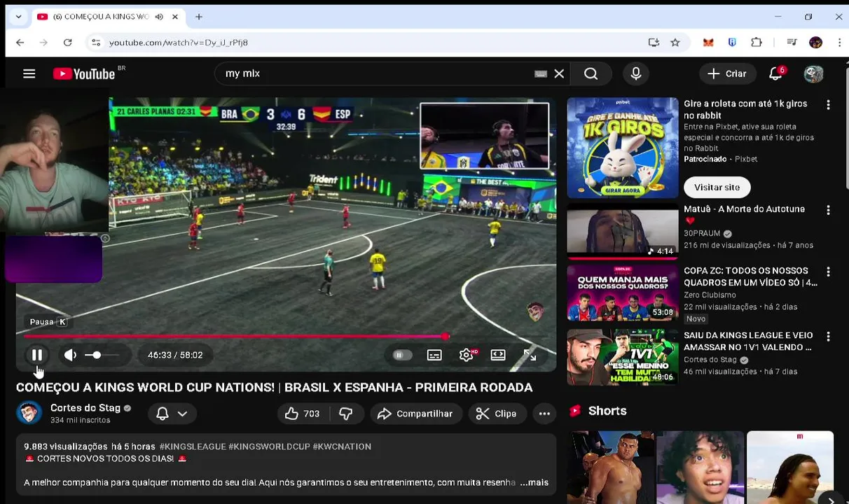Open the Chrome profile avatar
849x504 pixels.
(x=815, y=43)
